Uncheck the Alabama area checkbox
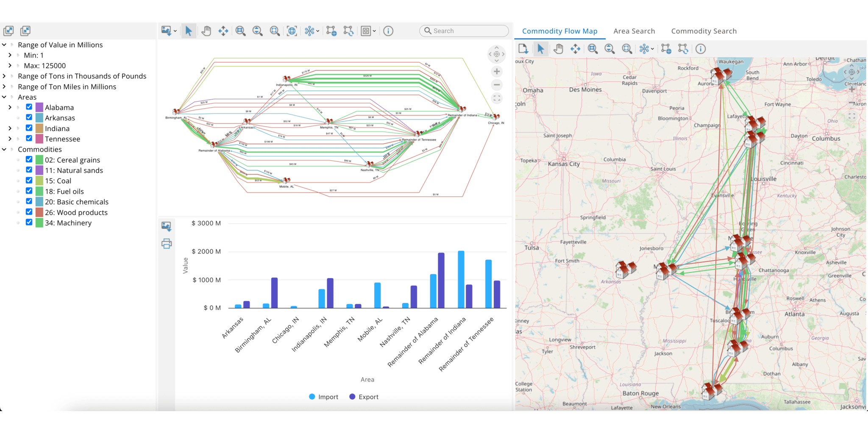868x434 pixels. pos(29,107)
